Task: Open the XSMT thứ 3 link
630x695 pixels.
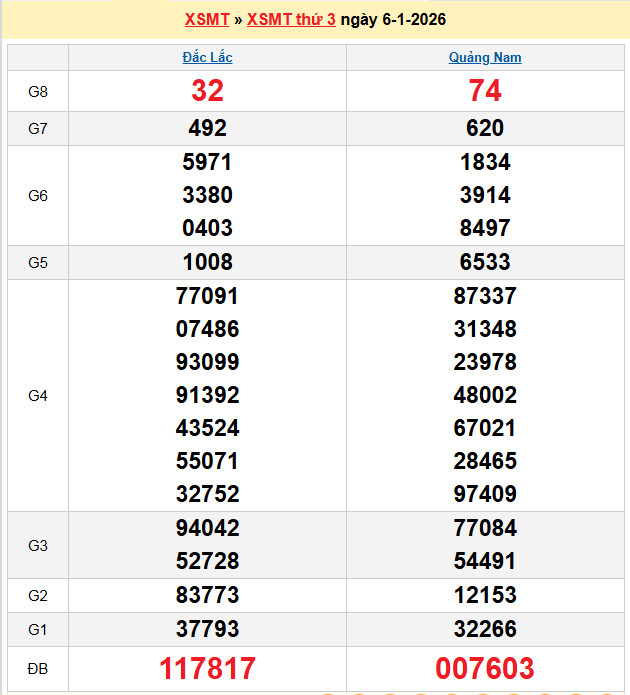Action: pos(291,20)
